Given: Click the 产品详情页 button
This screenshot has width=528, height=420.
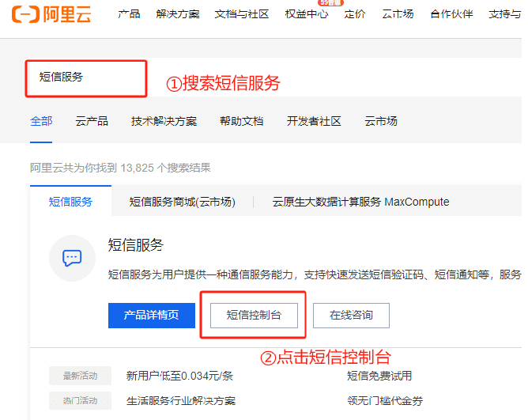Looking at the screenshot, I should pyautogui.click(x=152, y=315).
